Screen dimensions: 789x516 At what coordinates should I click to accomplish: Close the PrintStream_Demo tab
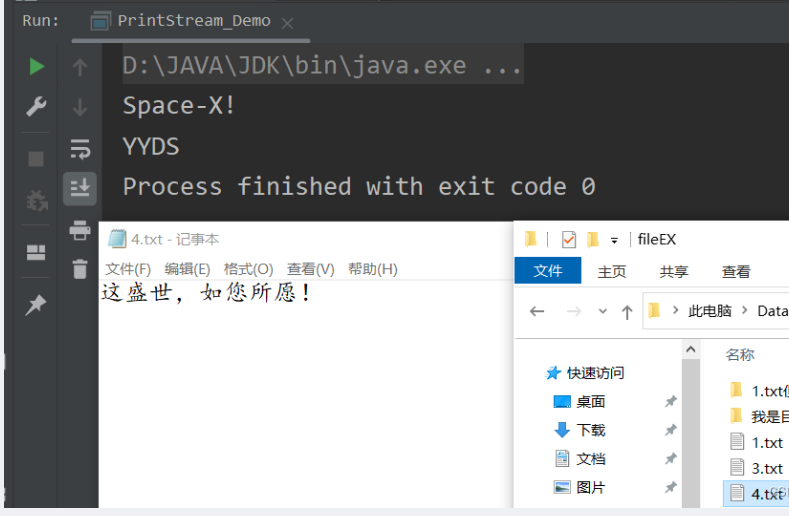288,22
